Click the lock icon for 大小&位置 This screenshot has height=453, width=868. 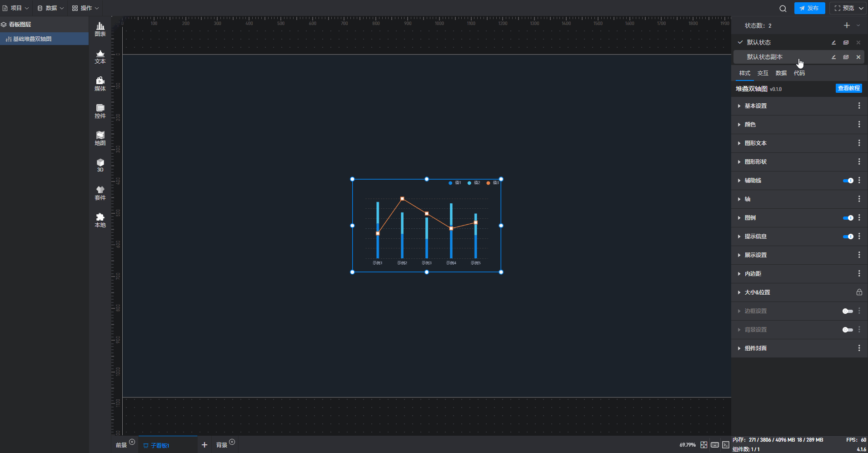coord(859,292)
